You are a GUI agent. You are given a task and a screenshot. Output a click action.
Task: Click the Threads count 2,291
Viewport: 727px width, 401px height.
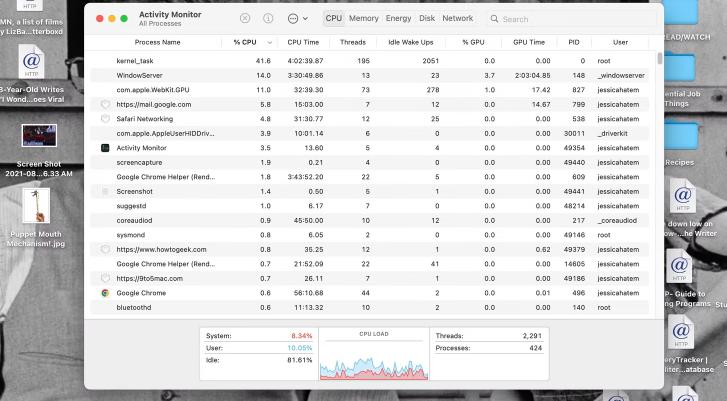point(532,336)
